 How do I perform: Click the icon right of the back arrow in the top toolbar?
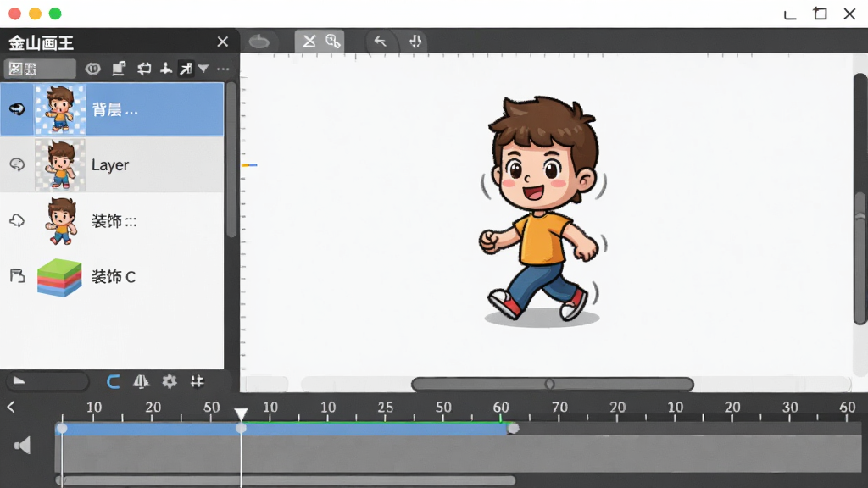click(415, 42)
